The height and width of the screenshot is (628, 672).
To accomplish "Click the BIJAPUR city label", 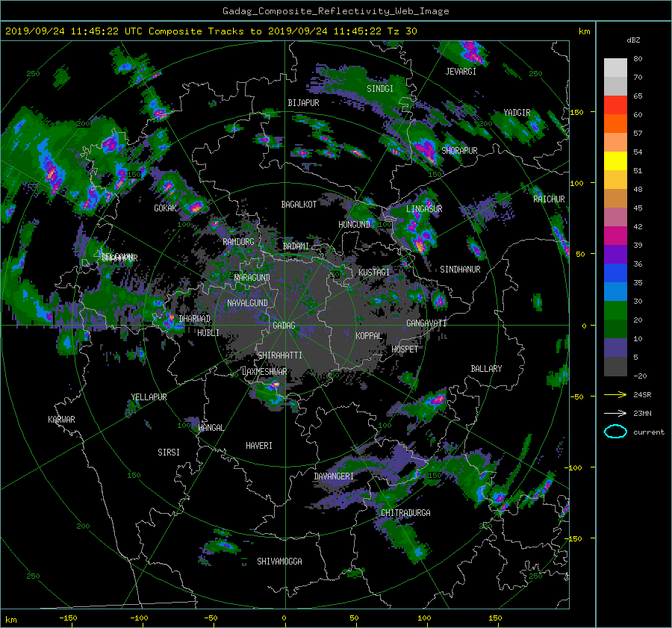I will click(x=303, y=103).
